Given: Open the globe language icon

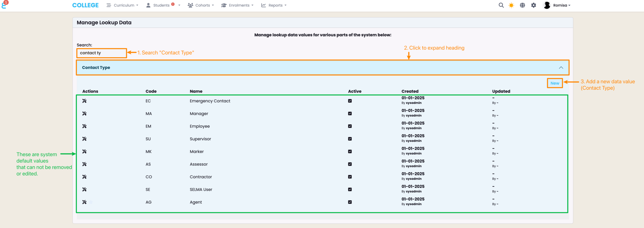Looking at the screenshot, I should pyautogui.click(x=522, y=5).
